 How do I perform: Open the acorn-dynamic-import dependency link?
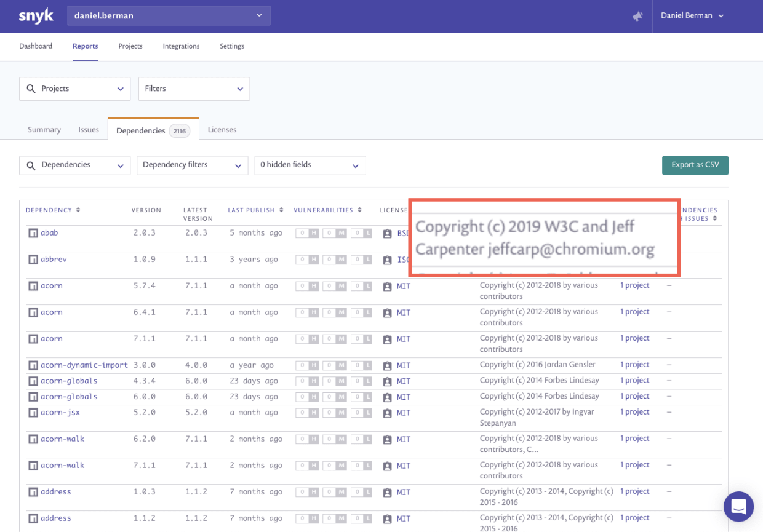[84, 365]
